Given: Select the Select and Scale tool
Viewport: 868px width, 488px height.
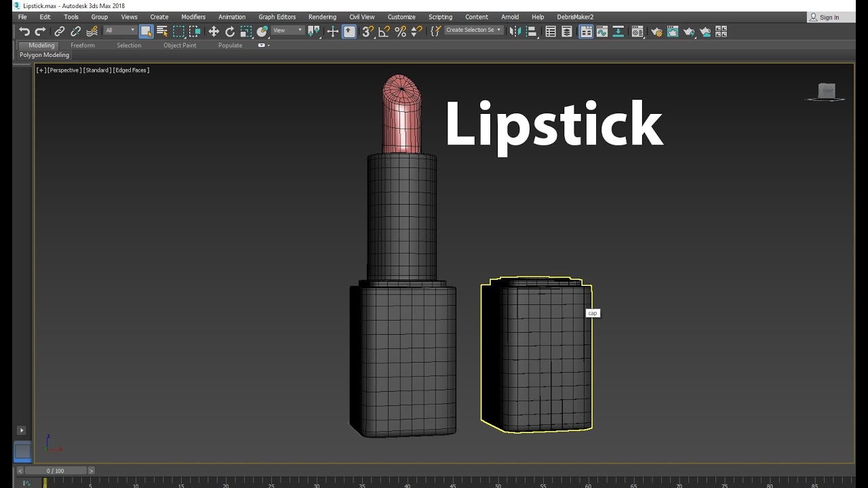Looking at the screenshot, I should click(x=246, y=31).
